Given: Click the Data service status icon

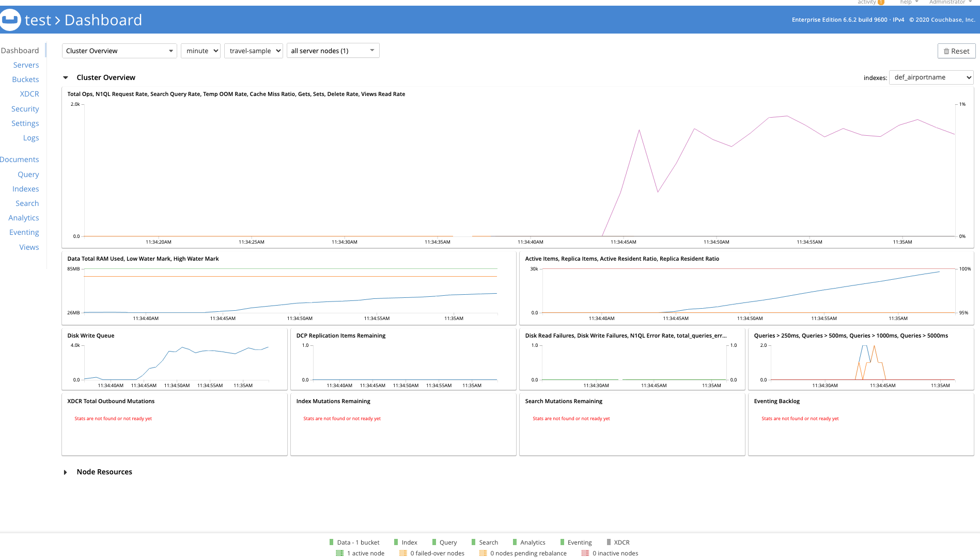Looking at the screenshot, I should point(331,542).
